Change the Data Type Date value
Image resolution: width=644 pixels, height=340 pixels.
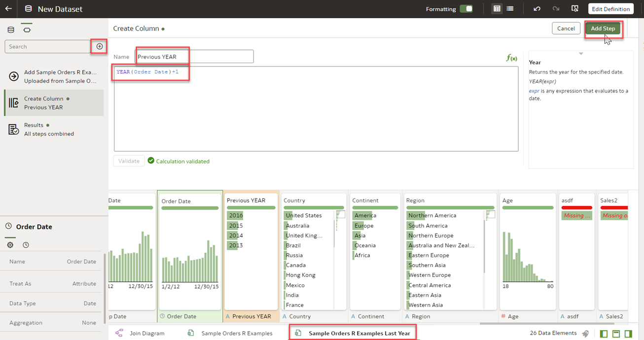pos(90,304)
